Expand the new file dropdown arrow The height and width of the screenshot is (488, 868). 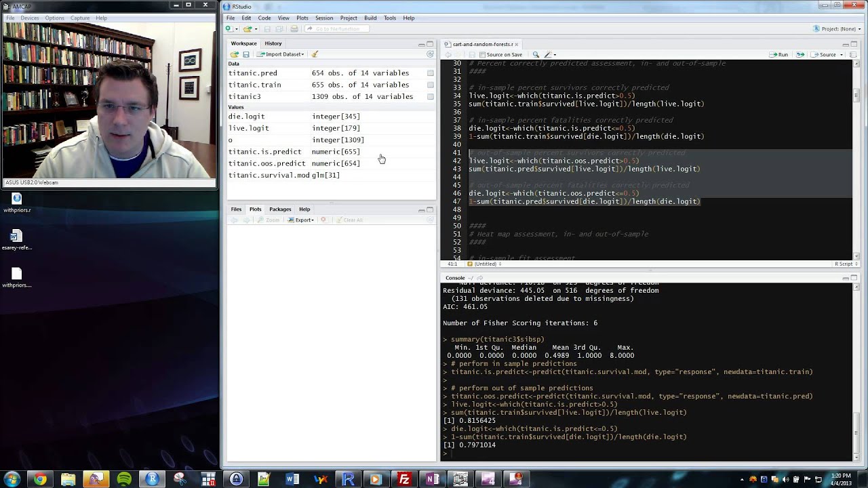click(x=235, y=28)
